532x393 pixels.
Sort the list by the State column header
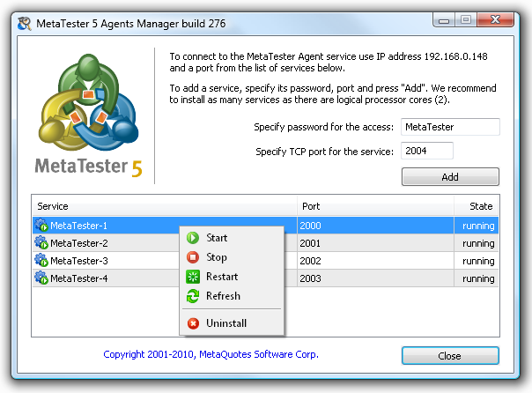477,206
